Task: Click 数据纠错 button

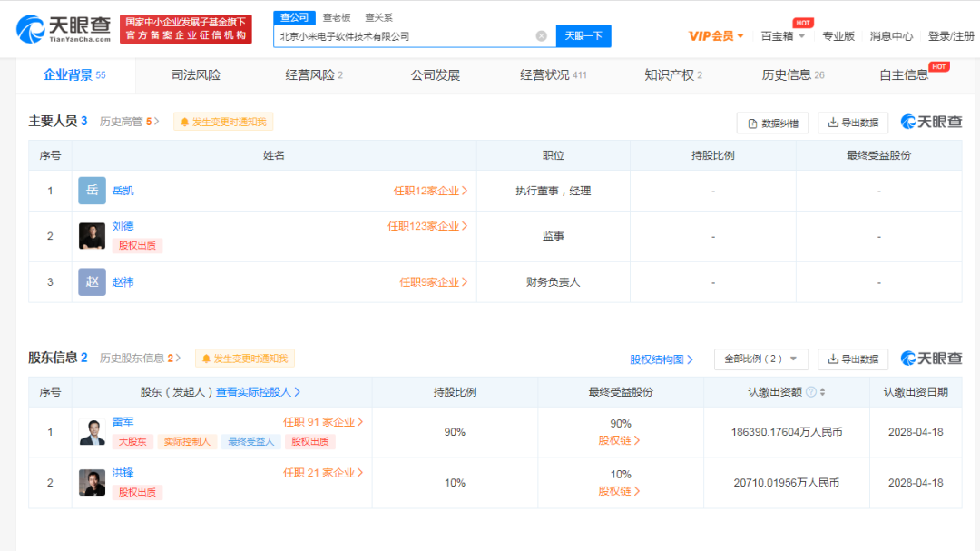Action: click(x=772, y=123)
